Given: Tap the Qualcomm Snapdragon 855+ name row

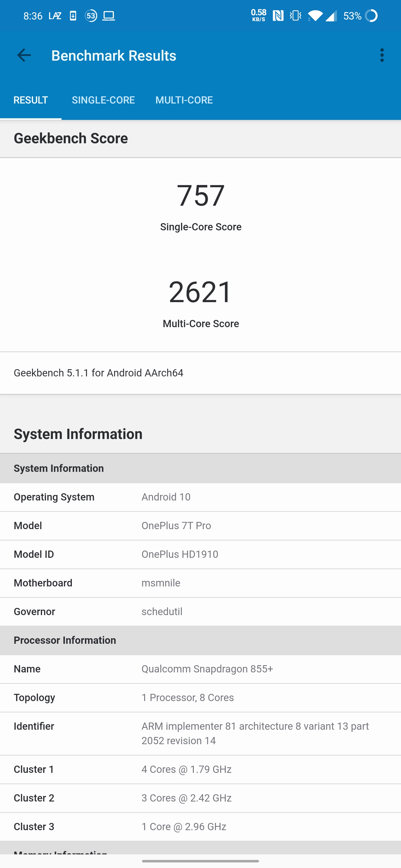Looking at the screenshot, I should point(200,669).
